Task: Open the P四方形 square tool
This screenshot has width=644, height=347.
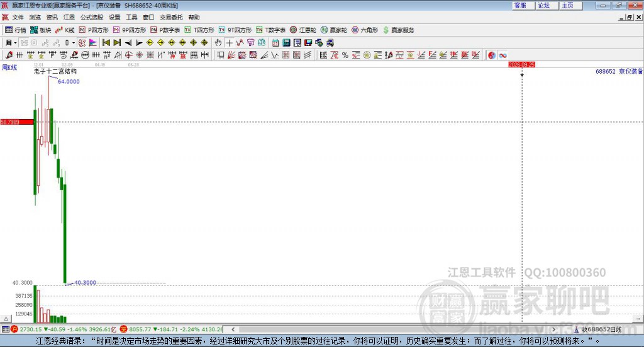Action: [94, 30]
